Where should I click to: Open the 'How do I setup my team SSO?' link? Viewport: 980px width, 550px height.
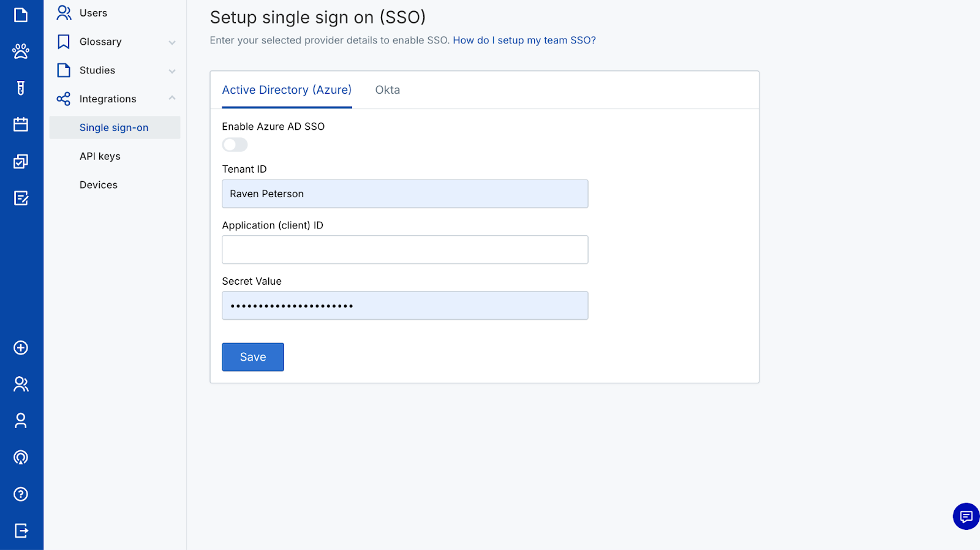click(524, 40)
